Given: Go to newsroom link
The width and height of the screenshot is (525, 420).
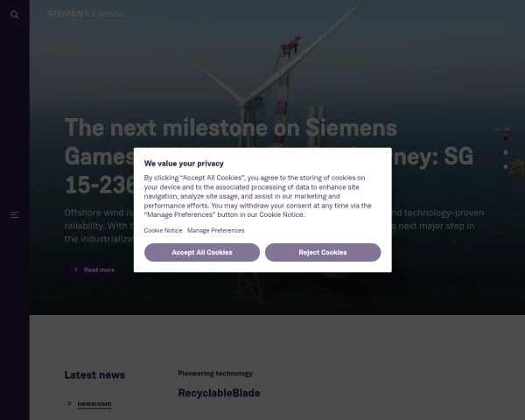Looking at the screenshot, I should click(x=94, y=404).
